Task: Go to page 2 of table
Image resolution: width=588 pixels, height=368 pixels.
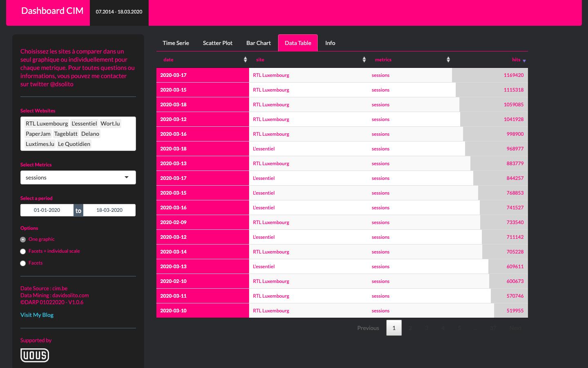Action: pos(410,328)
